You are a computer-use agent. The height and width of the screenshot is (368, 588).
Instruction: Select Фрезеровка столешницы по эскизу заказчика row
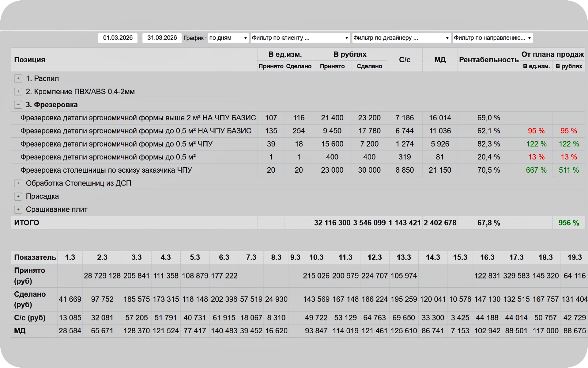[x=106, y=170]
